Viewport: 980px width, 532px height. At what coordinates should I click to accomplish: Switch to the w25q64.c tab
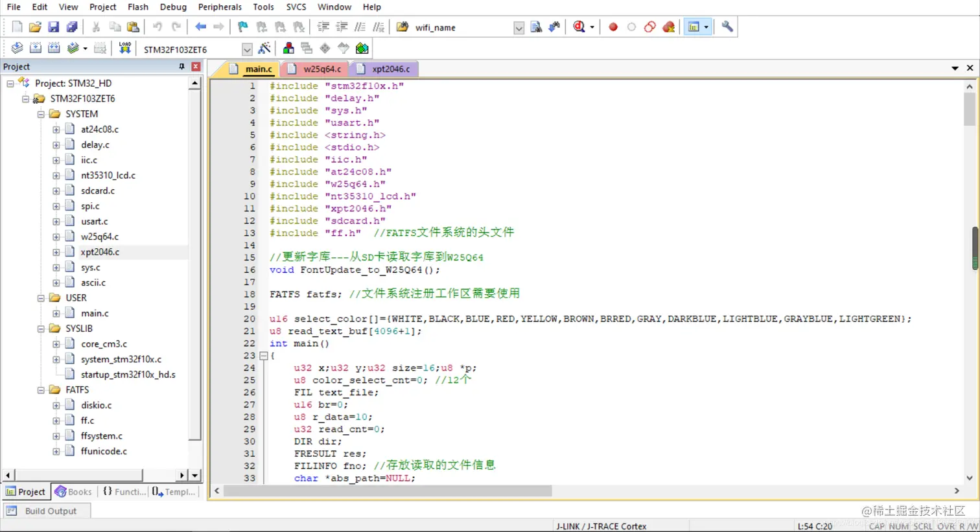click(316, 69)
